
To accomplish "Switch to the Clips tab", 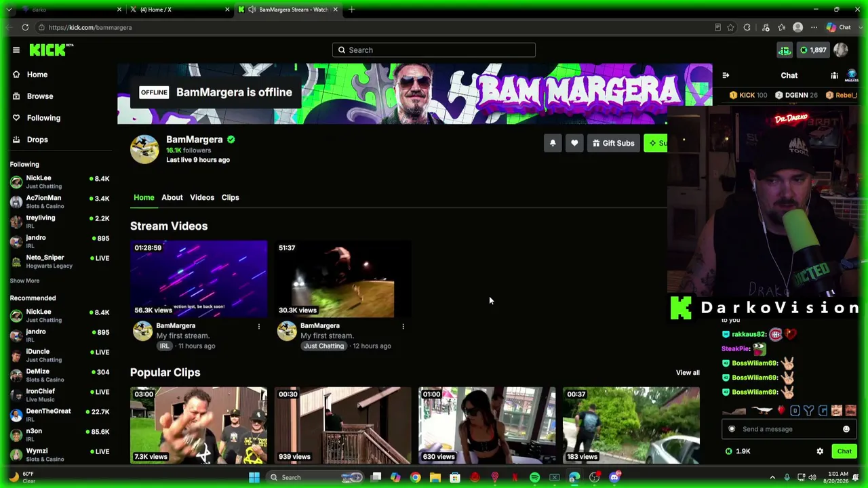I will pos(230,197).
